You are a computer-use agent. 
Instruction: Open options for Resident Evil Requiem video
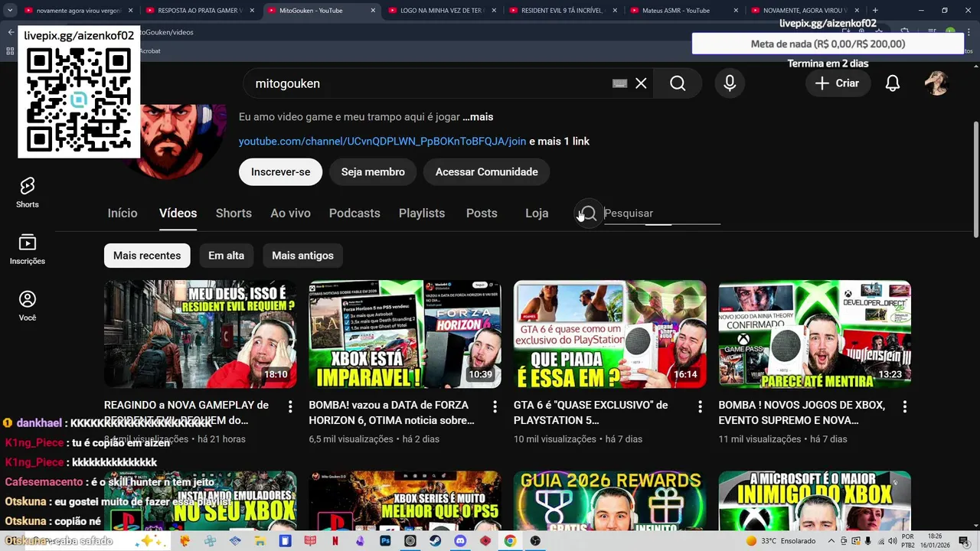[x=290, y=407]
